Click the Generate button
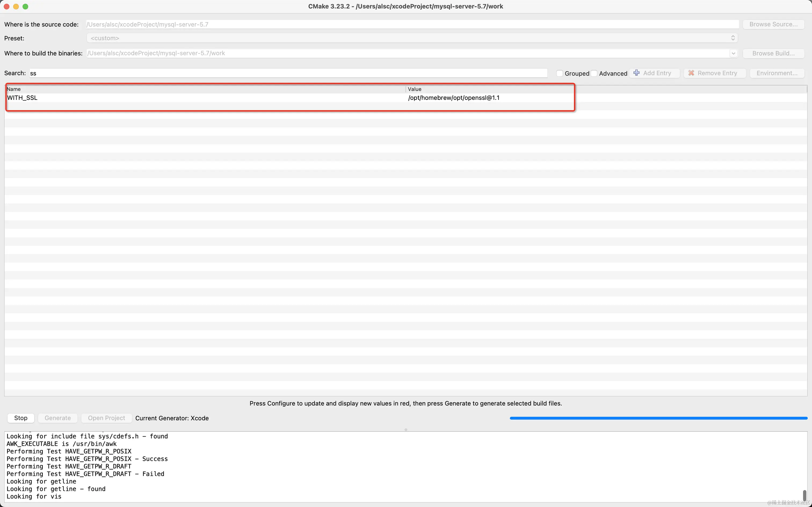The image size is (812, 507). tap(58, 418)
